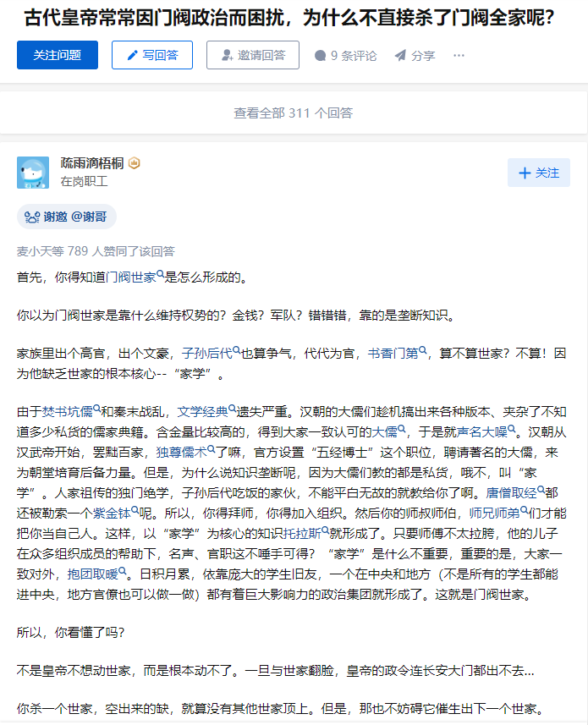
Task: Open the 疏雨滴梧桐 author profile name
Action: (92, 163)
